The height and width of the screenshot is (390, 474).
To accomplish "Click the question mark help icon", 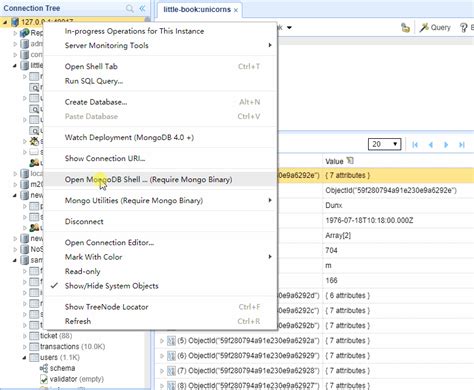I will click(x=463, y=28).
